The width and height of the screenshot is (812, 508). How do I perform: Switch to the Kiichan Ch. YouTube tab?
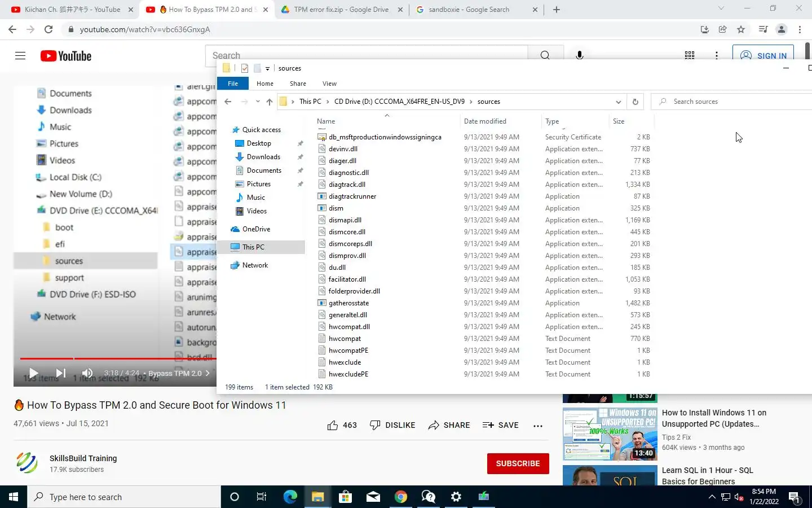coord(72,10)
